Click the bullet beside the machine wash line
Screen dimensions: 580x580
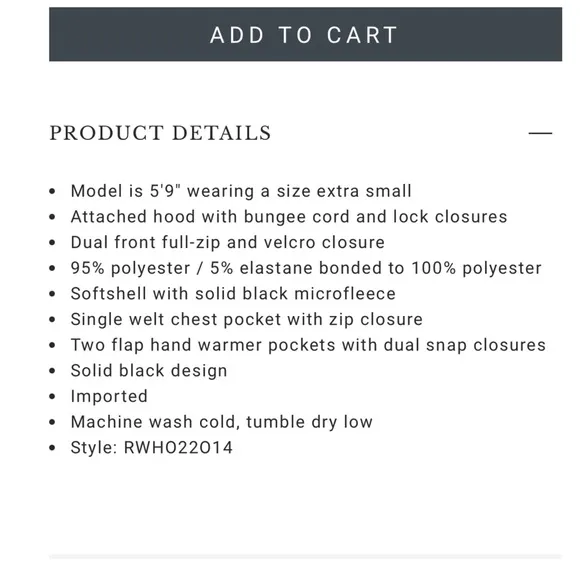click(x=52, y=422)
